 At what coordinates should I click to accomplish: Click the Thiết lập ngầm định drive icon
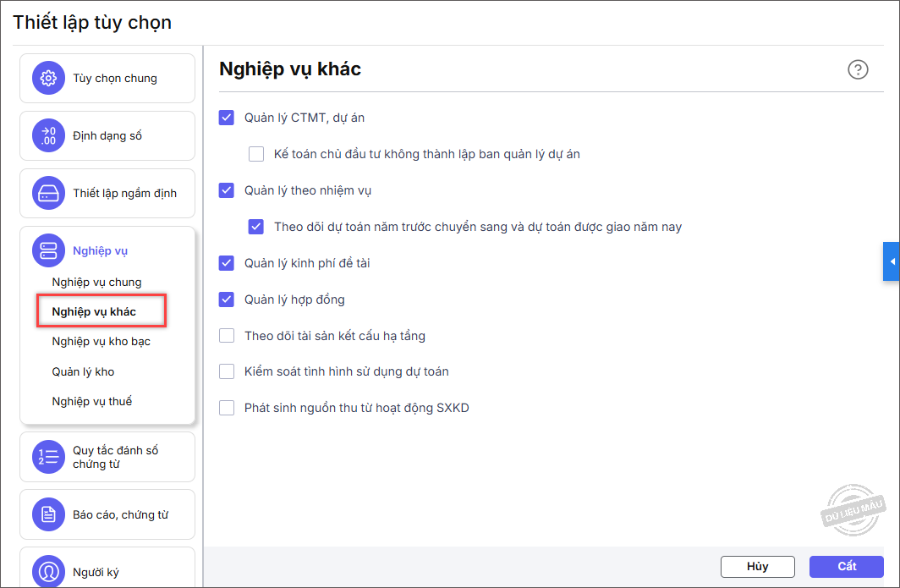pyautogui.click(x=48, y=193)
